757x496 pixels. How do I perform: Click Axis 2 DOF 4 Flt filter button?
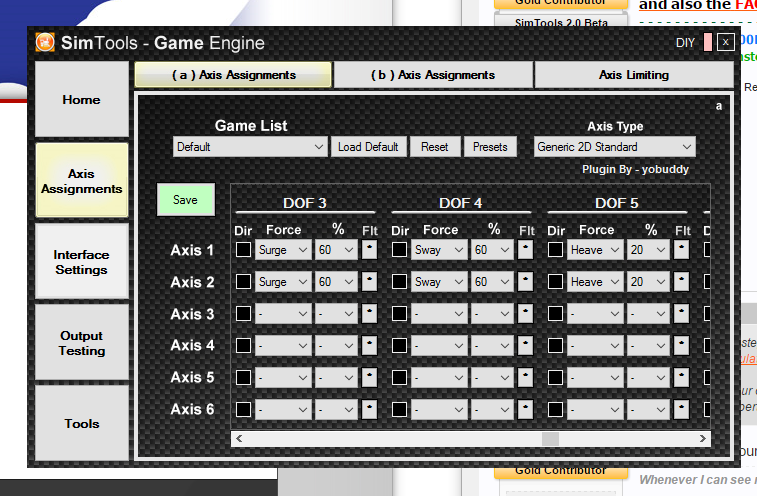[x=525, y=282]
